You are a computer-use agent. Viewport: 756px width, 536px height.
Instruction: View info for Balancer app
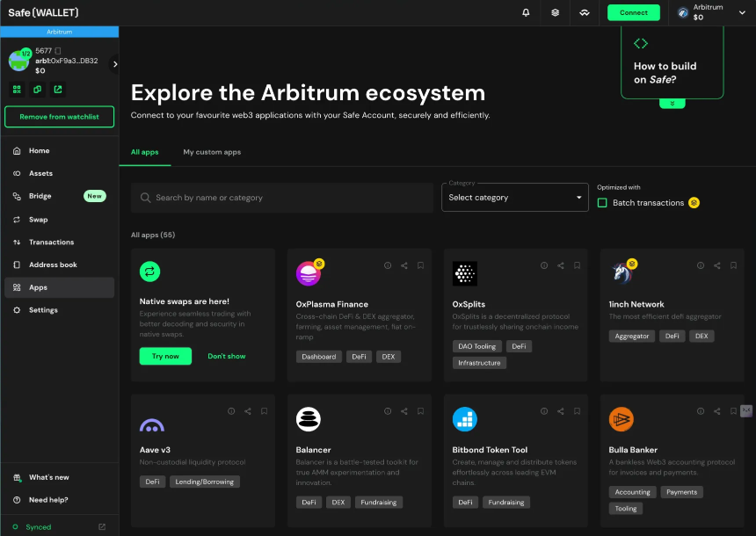click(x=388, y=411)
